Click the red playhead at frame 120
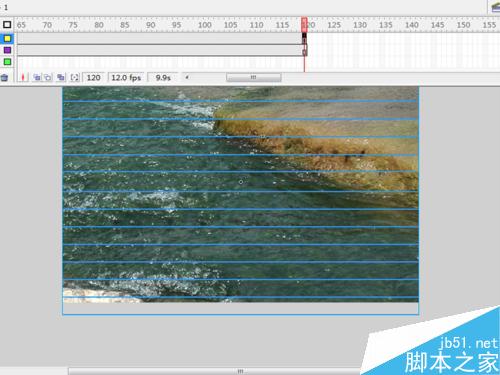500x375 pixels. click(304, 25)
